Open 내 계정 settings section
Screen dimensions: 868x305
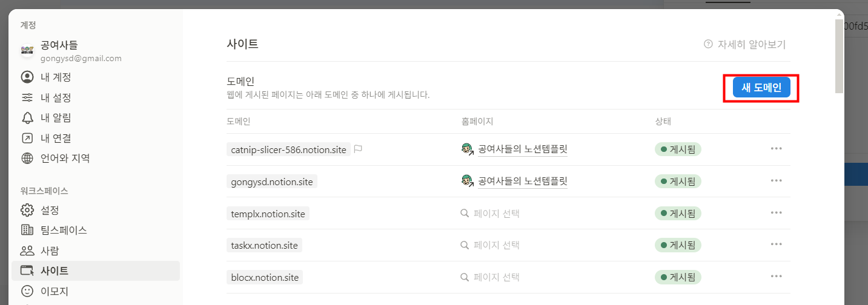point(56,77)
